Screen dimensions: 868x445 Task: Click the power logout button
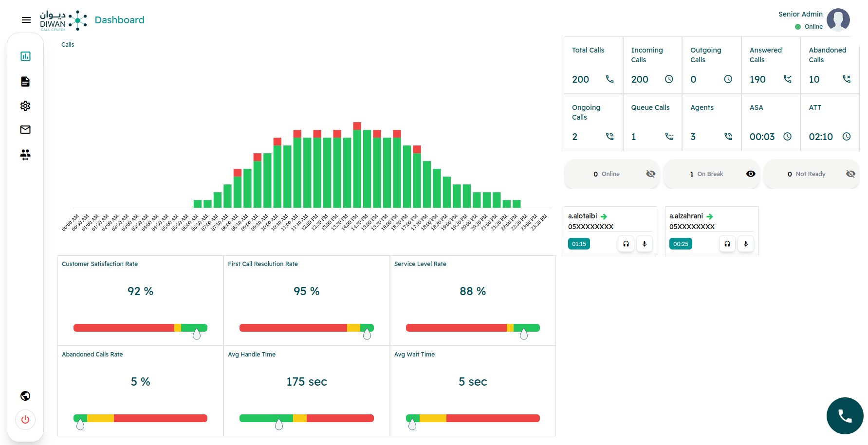point(25,420)
